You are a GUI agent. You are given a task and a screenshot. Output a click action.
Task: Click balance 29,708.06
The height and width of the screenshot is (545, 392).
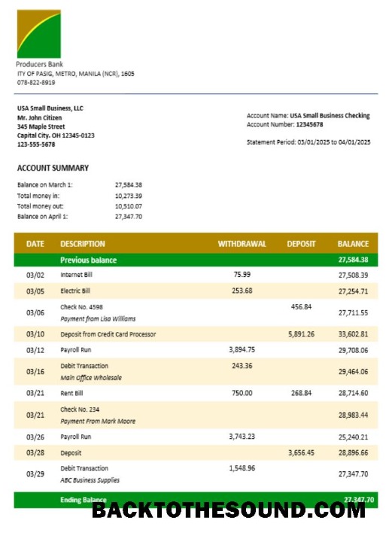(x=354, y=350)
